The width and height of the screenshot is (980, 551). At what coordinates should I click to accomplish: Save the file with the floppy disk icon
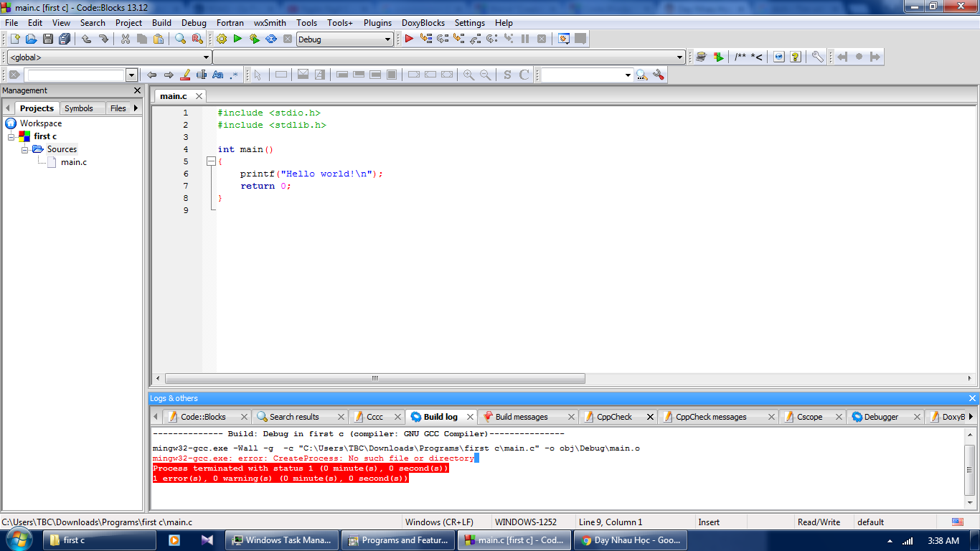(48, 39)
